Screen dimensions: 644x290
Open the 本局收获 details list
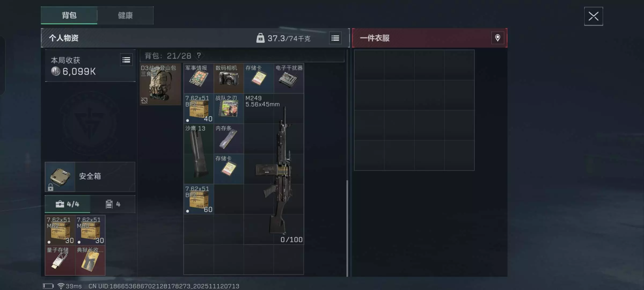tap(126, 60)
